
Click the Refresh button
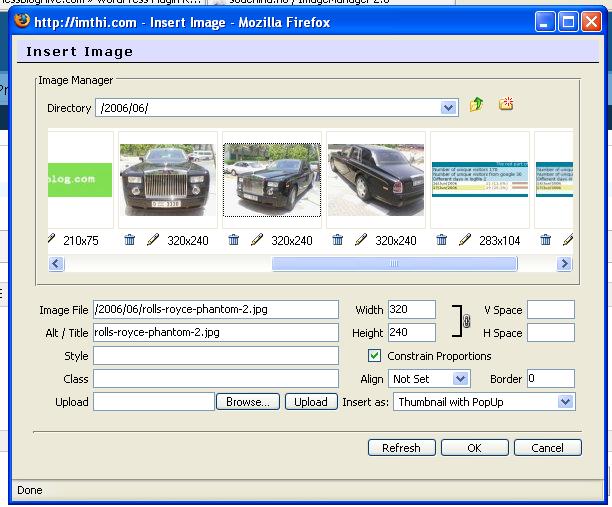(x=402, y=448)
